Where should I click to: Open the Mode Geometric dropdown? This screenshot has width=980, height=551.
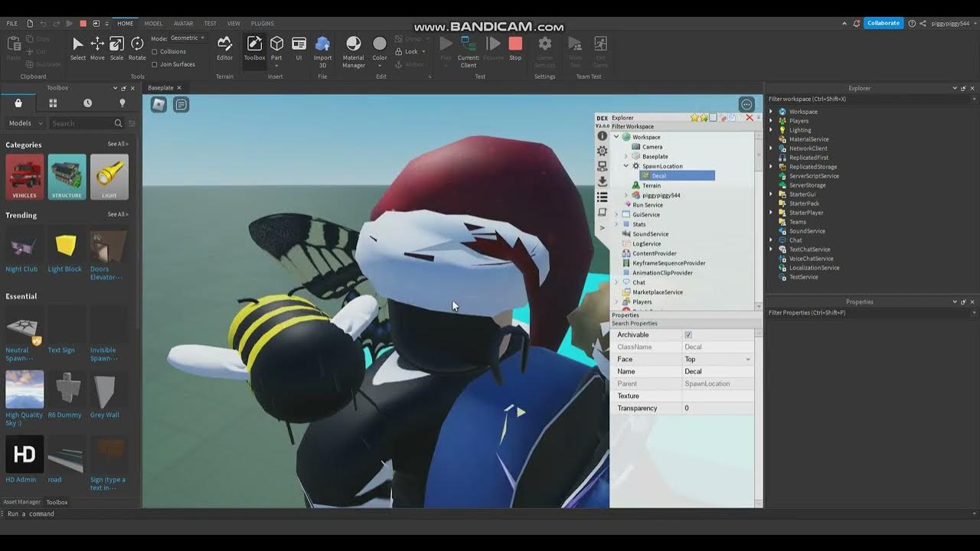[188, 38]
